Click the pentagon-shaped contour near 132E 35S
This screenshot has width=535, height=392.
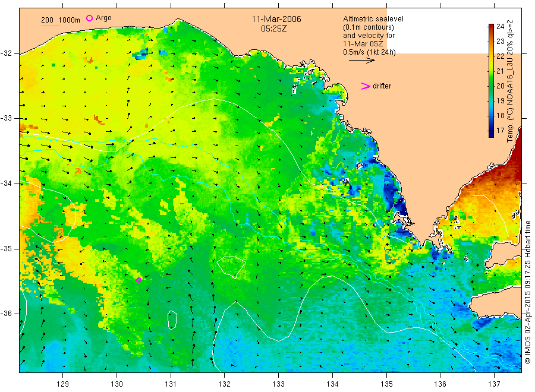click(231, 267)
